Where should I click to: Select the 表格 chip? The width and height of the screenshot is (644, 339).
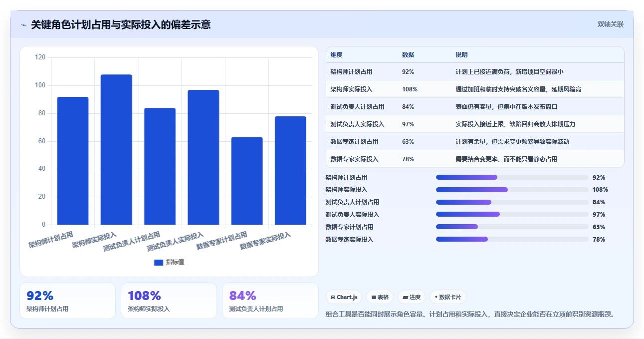click(380, 297)
